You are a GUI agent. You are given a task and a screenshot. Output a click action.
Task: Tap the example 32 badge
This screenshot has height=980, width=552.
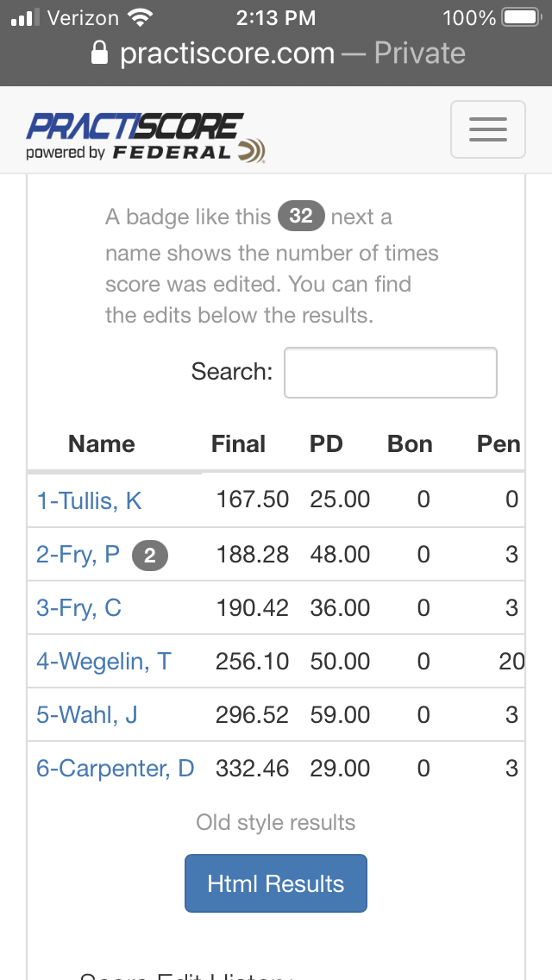[x=301, y=217]
